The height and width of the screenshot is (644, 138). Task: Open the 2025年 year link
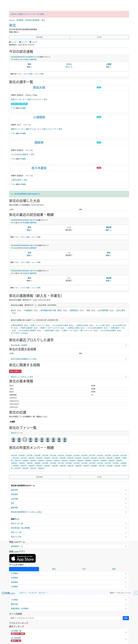tap(29, 456)
